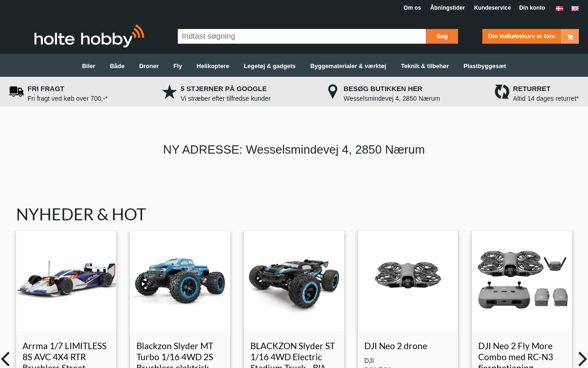The height and width of the screenshot is (368, 588).
Task: Click the Google five-star icon
Action: [170, 92]
